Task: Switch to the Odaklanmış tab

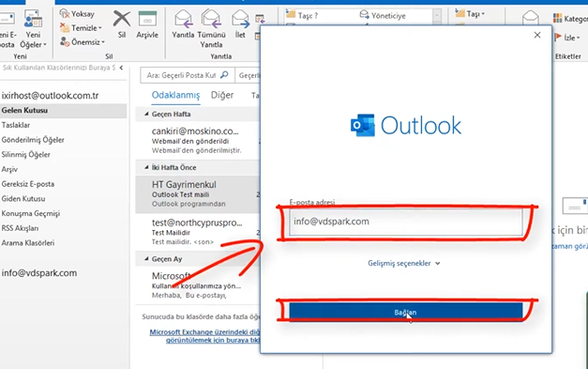Action: tap(175, 96)
